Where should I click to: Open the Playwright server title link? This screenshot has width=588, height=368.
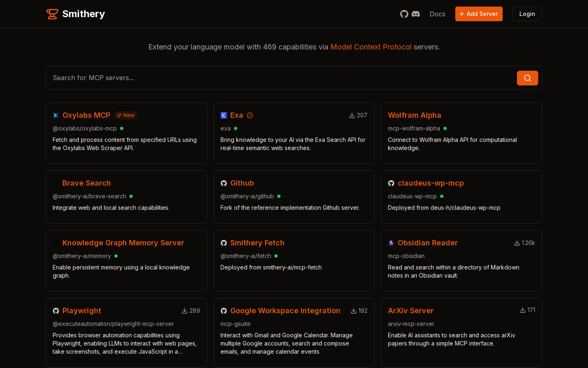(x=82, y=311)
